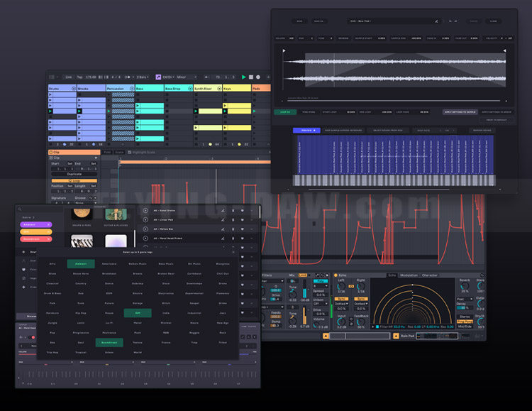Image resolution: width=532 pixels, height=411 pixels.
Task: Select the Techno genre tag
Action: tap(138, 342)
